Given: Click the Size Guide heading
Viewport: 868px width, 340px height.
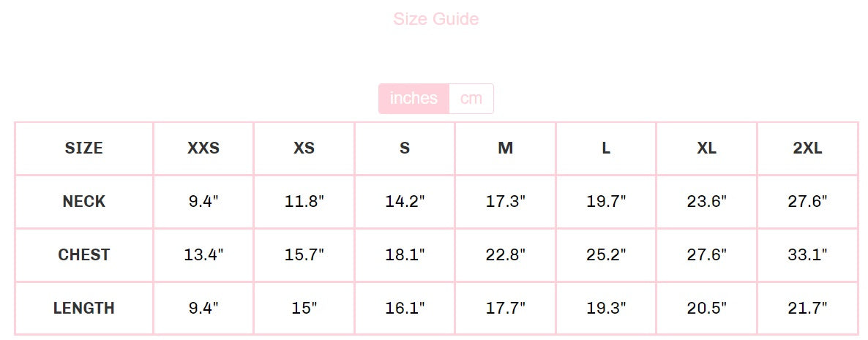Looking at the screenshot, I should (435, 19).
